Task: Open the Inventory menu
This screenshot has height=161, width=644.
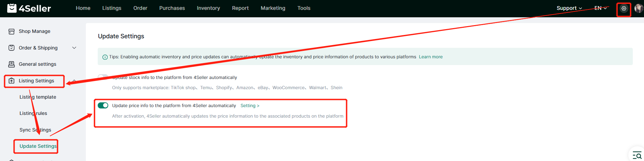Action: click(x=208, y=8)
